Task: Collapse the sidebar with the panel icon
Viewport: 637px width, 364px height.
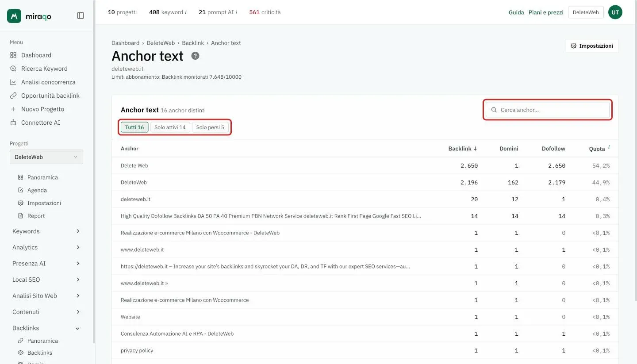Action: tap(81, 15)
